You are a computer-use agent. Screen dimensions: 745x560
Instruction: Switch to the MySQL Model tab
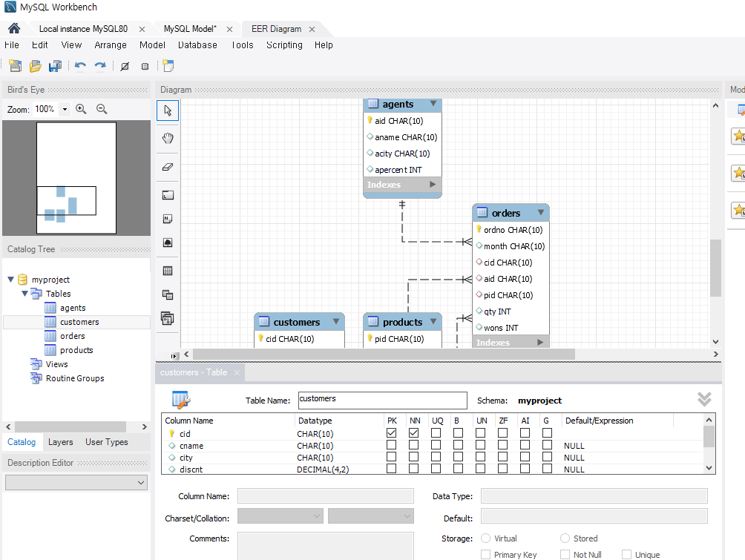[190, 29]
